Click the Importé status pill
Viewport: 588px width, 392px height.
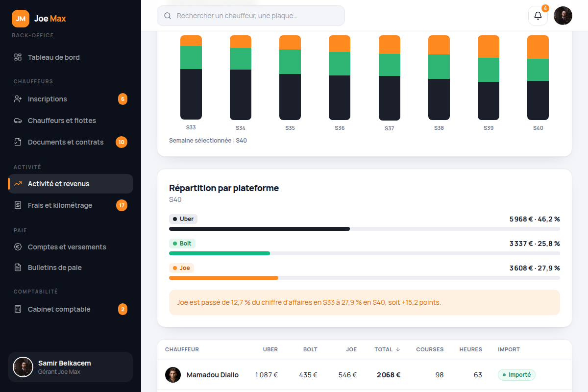point(516,375)
